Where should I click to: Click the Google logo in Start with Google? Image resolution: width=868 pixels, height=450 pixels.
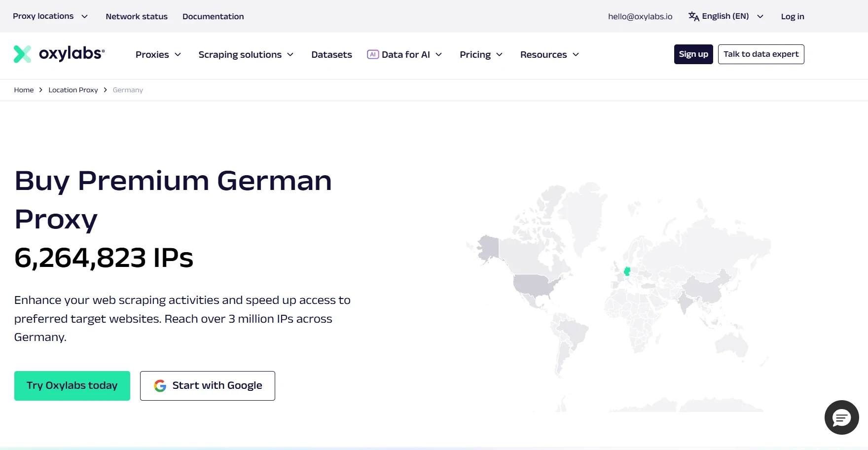point(160,386)
